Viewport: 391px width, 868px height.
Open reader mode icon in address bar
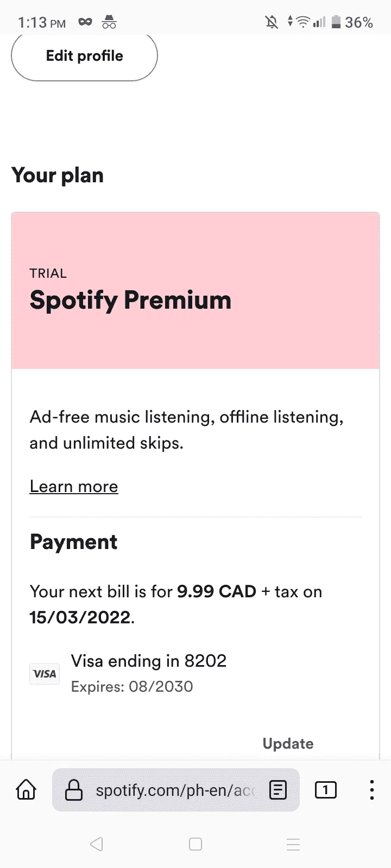[278, 790]
